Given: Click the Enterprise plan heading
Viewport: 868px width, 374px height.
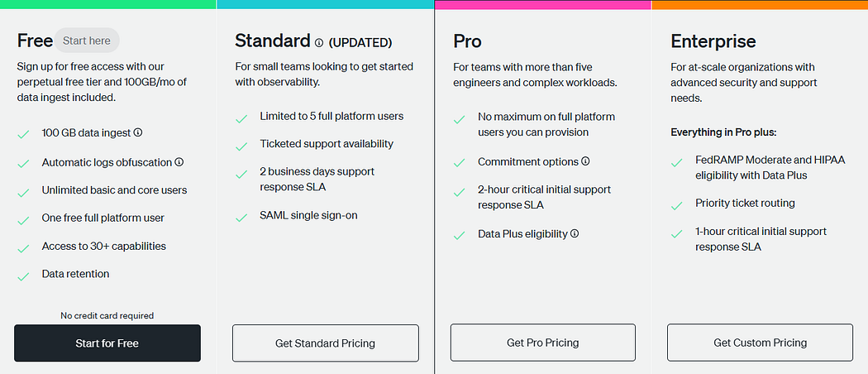Looking at the screenshot, I should [x=713, y=41].
